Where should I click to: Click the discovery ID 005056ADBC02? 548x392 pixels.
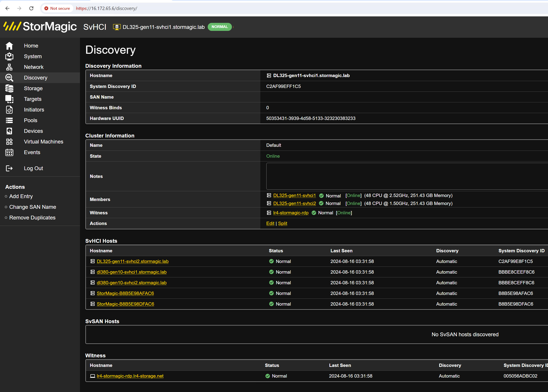coord(520,376)
